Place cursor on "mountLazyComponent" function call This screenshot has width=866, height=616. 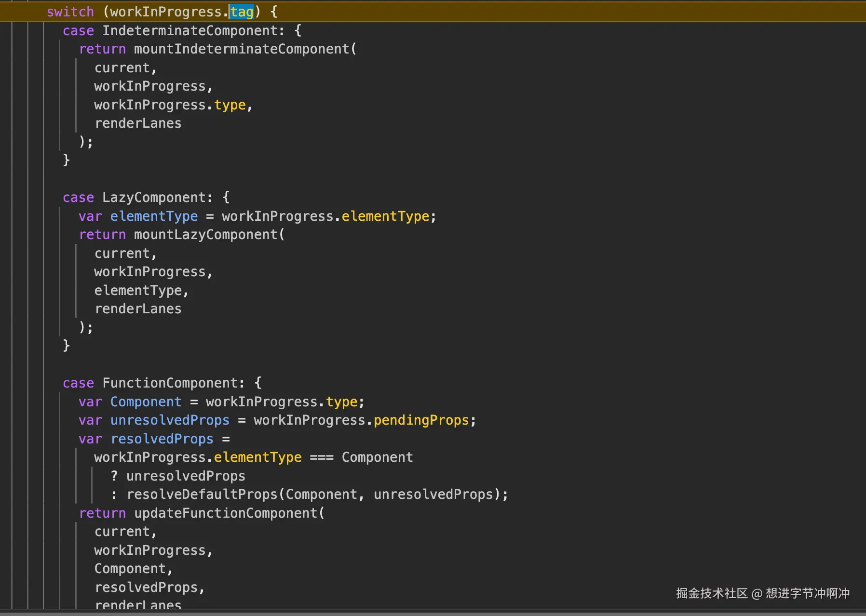(205, 234)
